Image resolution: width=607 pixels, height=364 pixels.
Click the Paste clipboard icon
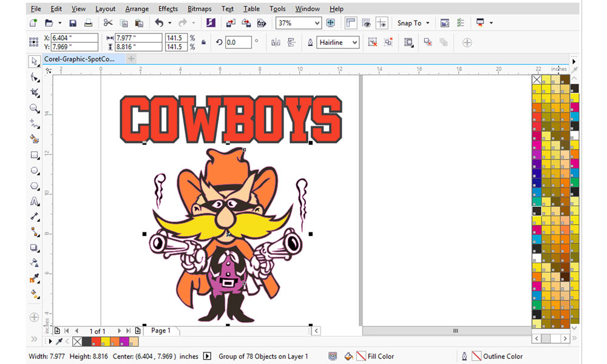click(139, 23)
